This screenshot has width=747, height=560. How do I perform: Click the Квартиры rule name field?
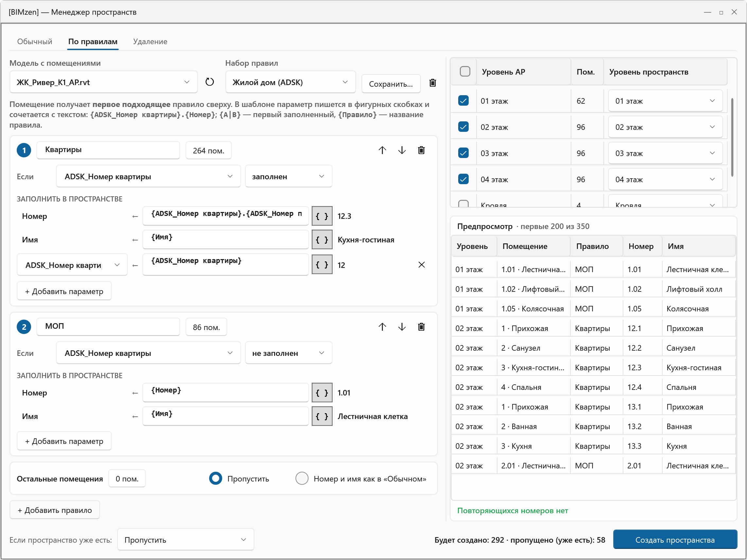coord(108,150)
